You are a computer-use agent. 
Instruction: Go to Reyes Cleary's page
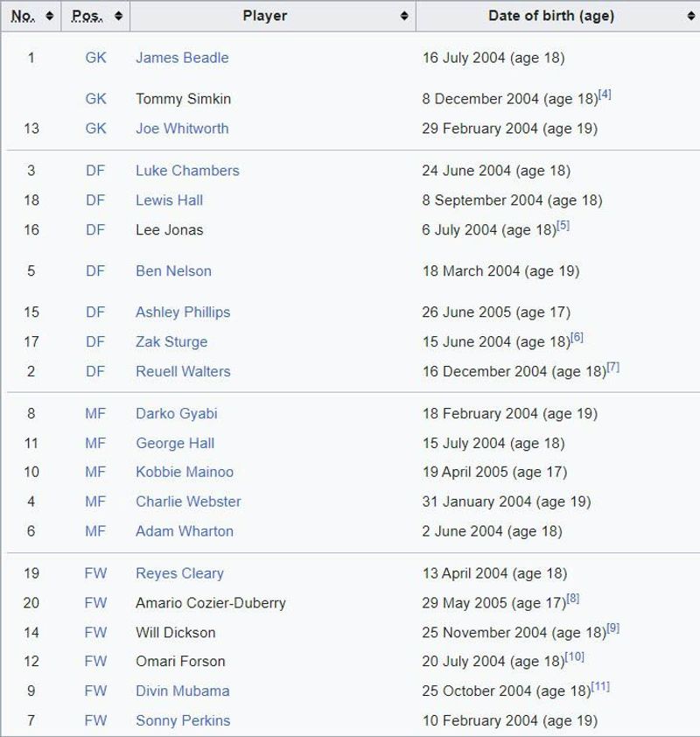point(180,573)
